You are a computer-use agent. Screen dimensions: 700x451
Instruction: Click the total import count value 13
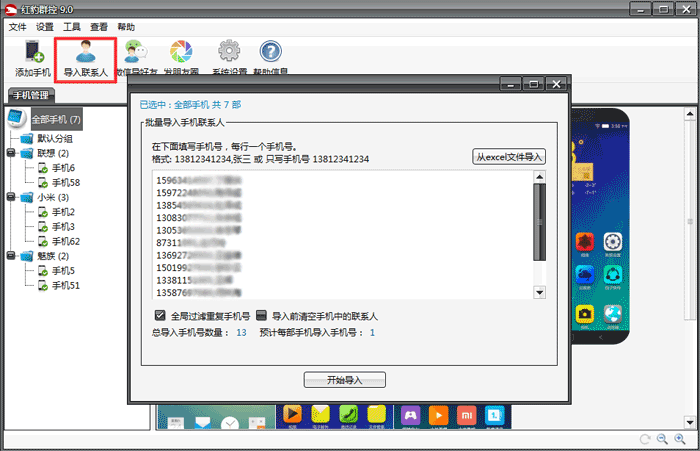tap(241, 333)
